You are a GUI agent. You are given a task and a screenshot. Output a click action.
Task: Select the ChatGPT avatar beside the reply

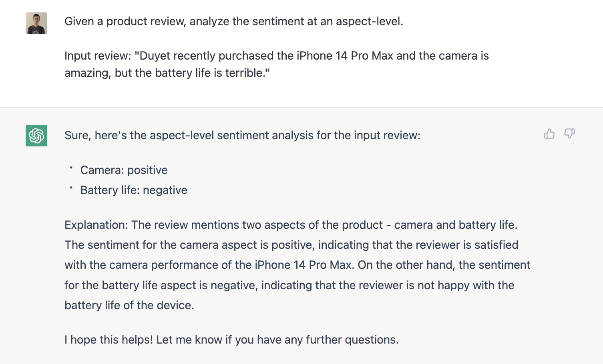pos(36,136)
